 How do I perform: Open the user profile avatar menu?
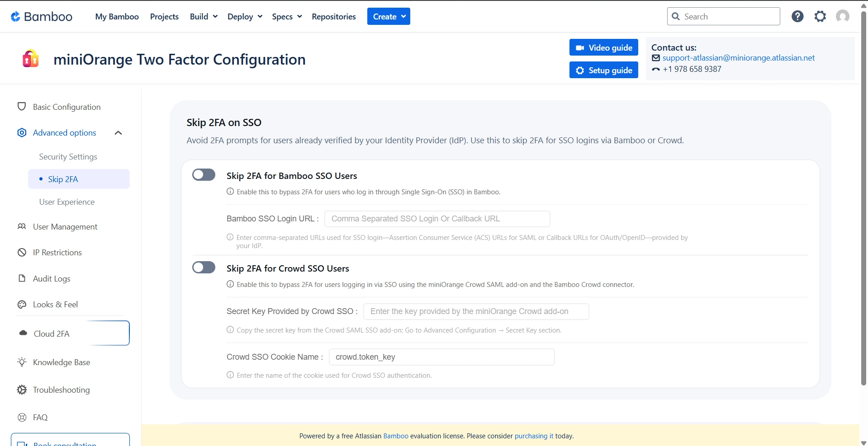point(842,16)
